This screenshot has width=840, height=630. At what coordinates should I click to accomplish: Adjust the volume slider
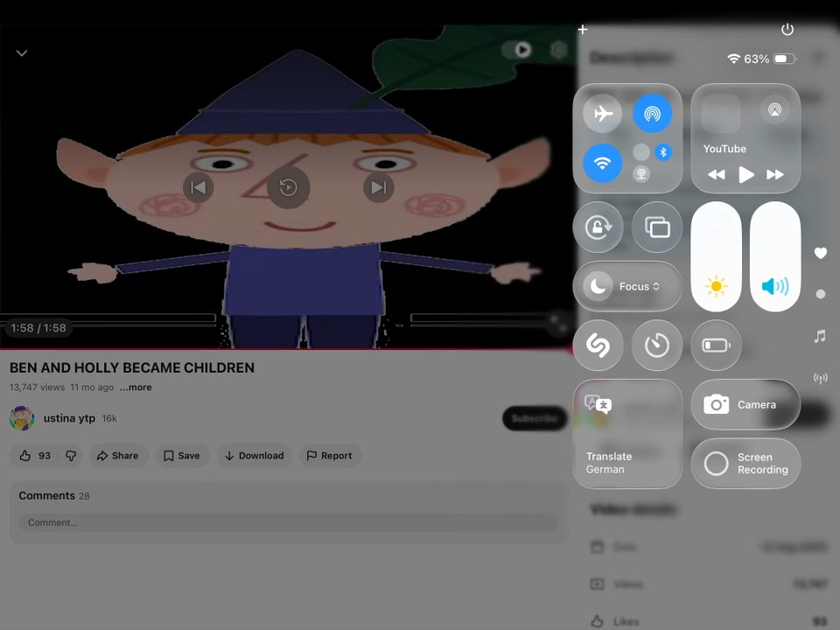pyautogui.click(x=775, y=256)
